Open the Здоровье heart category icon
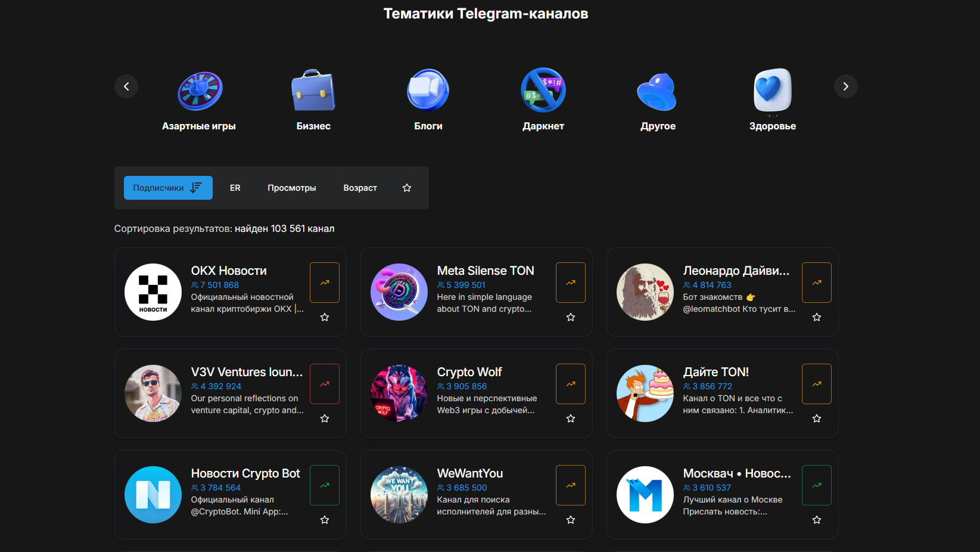Image resolution: width=980 pixels, height=552 pixels. click(773, 91)
